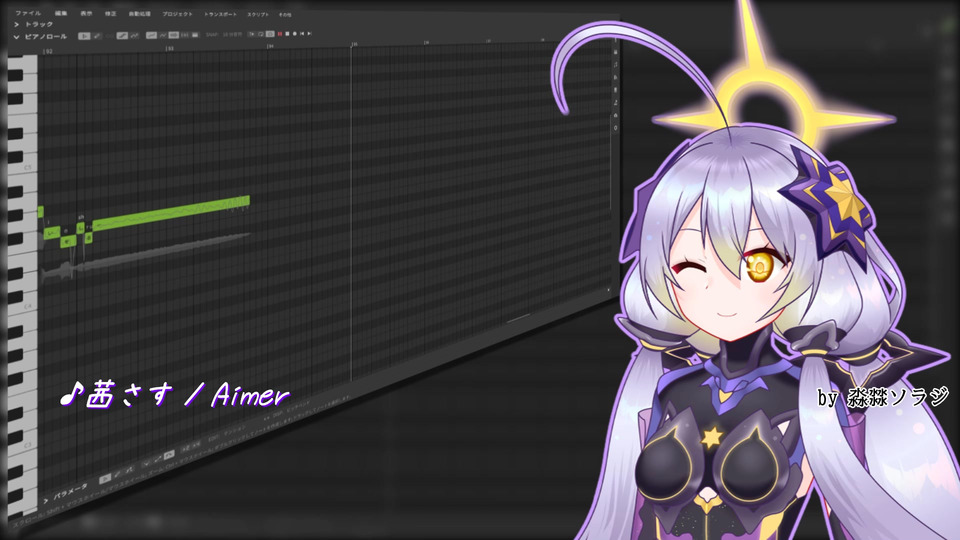The height and width of the screenshot is (540, 960).
Task: Open the 修正 menu
Action: click(x=110, y=13)
